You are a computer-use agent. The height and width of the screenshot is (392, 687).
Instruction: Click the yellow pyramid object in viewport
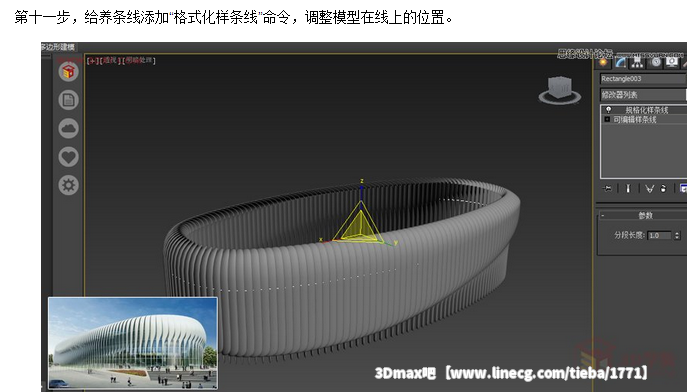[359, 226]
